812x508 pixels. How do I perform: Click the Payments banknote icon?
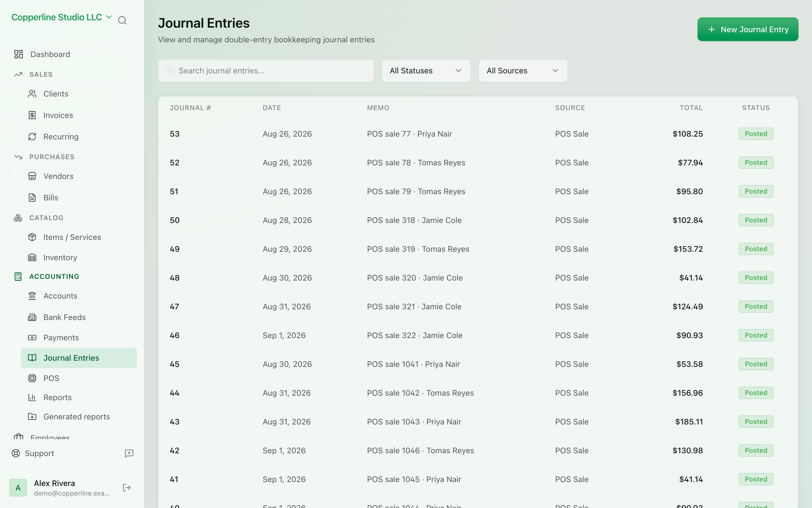click(x=32, y=338)
